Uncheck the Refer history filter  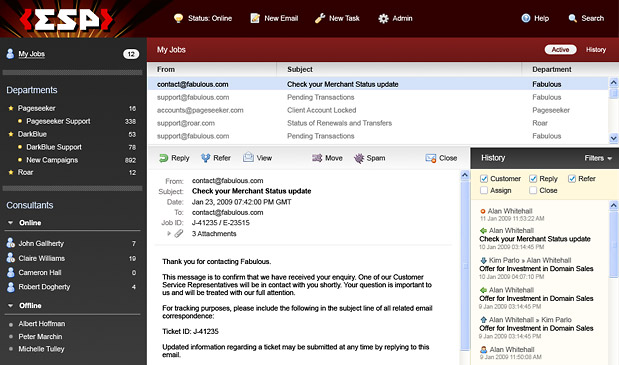[x=572, y=179]
